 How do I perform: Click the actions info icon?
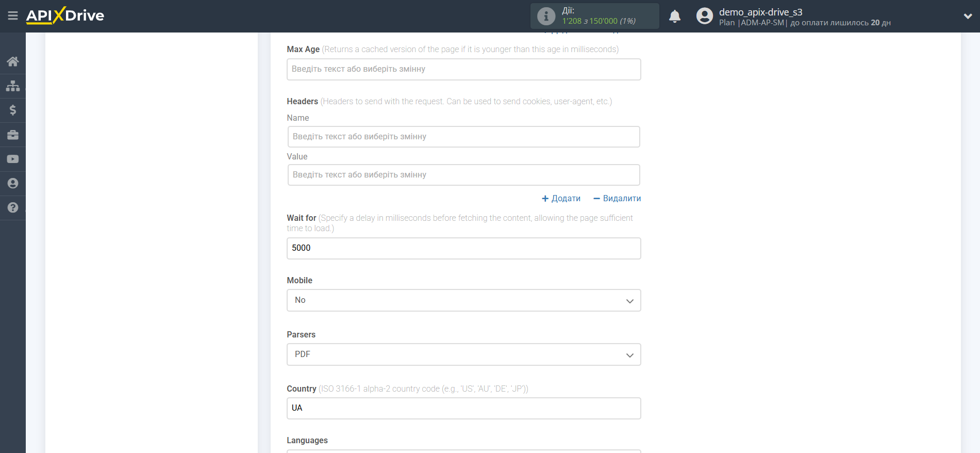546,17
